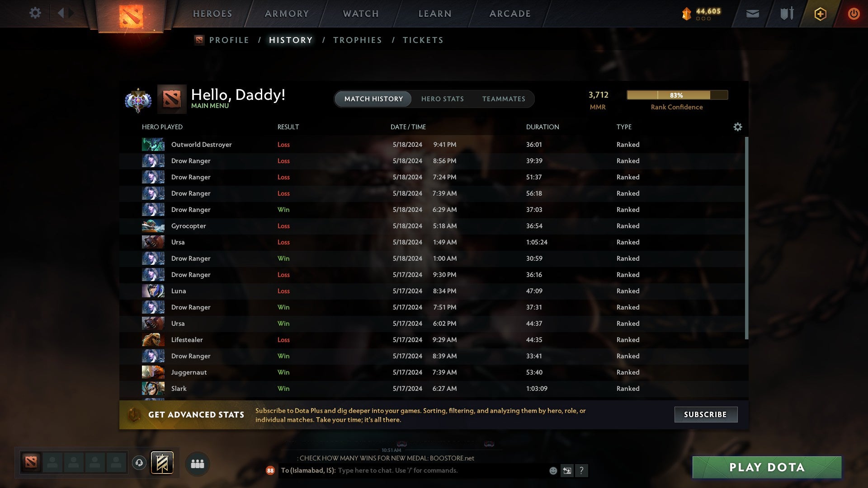Image resolution: width=868 pixels, height=488 pixels.
Task: Click the Dota 2 logo home button
Action: (131, 16)
